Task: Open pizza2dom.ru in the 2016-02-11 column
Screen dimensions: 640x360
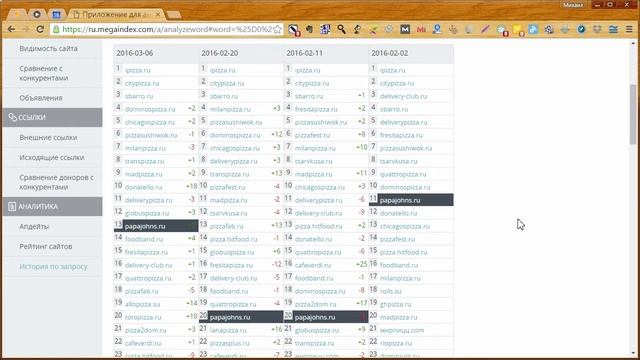Action: [x=316, y=304]
